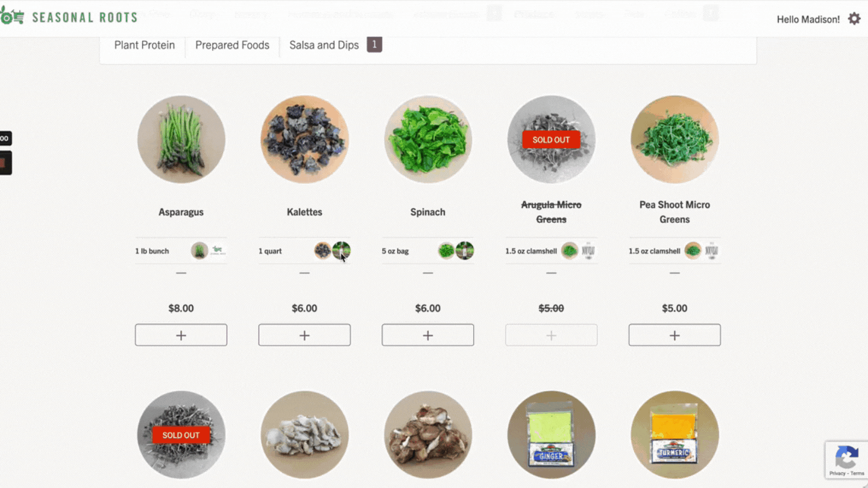This screenshot has width=868, height=488.
Task: Add Pea Shoot Micro Greens to basket
Action: [675, 335]
